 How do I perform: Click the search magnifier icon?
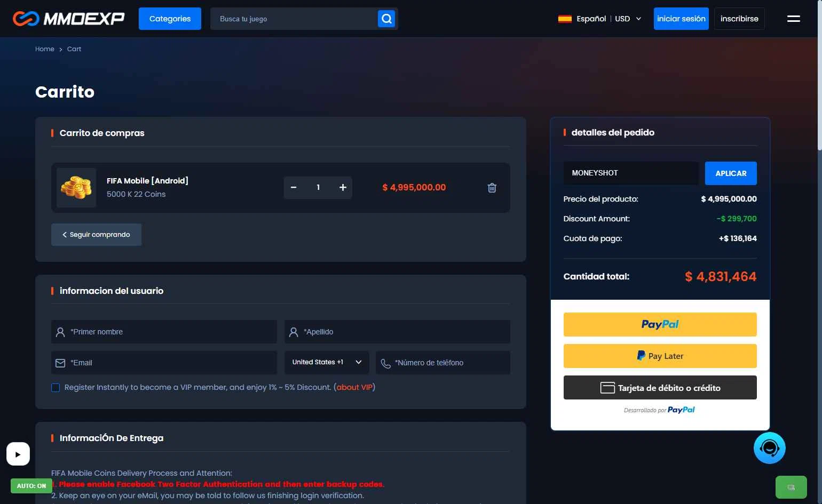coord(386,19)
